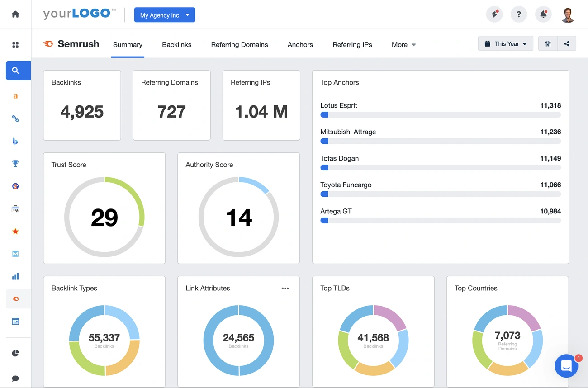Click the home icon in top-left corner
The image size is (588, 388).
click(x=15, y=14)
